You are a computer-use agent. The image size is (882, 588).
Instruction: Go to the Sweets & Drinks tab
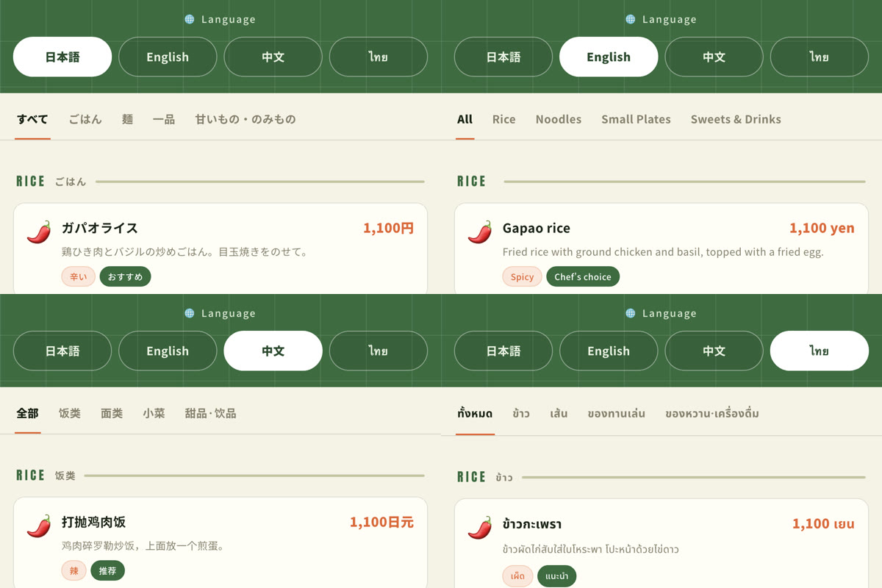pos(736,119)
